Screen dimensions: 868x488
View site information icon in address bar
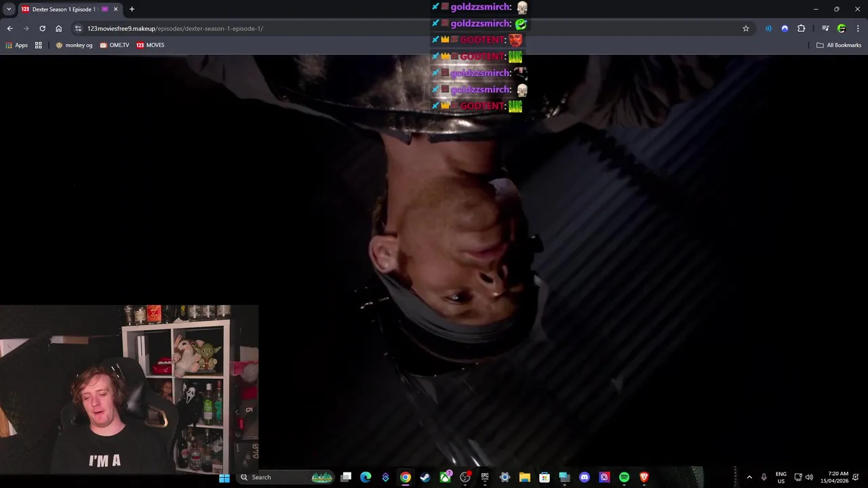coord(78,28)
